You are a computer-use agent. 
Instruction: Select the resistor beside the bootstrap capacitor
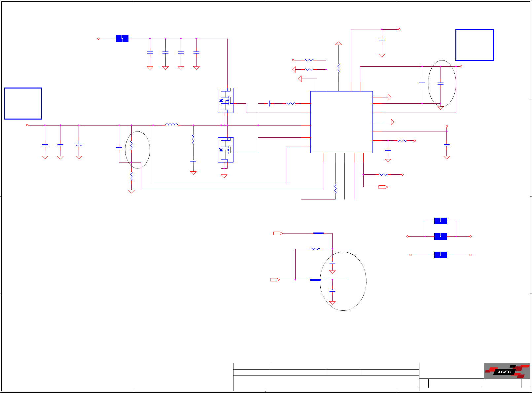coord(291,104)
